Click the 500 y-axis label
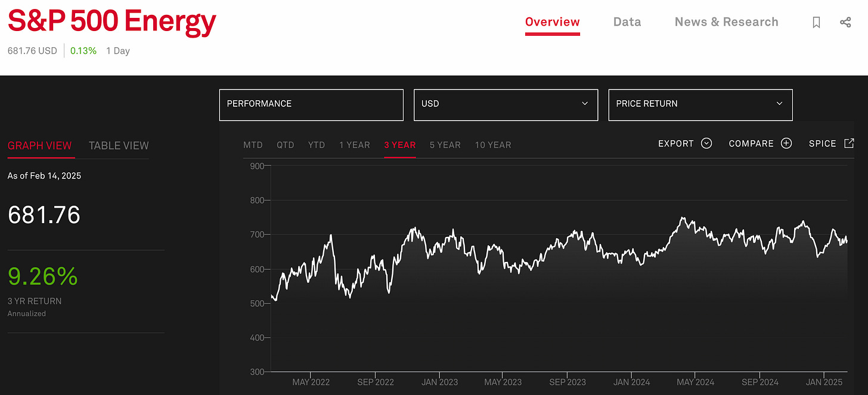The height and width of the screenshot is (395, 868). coord(257,304)
